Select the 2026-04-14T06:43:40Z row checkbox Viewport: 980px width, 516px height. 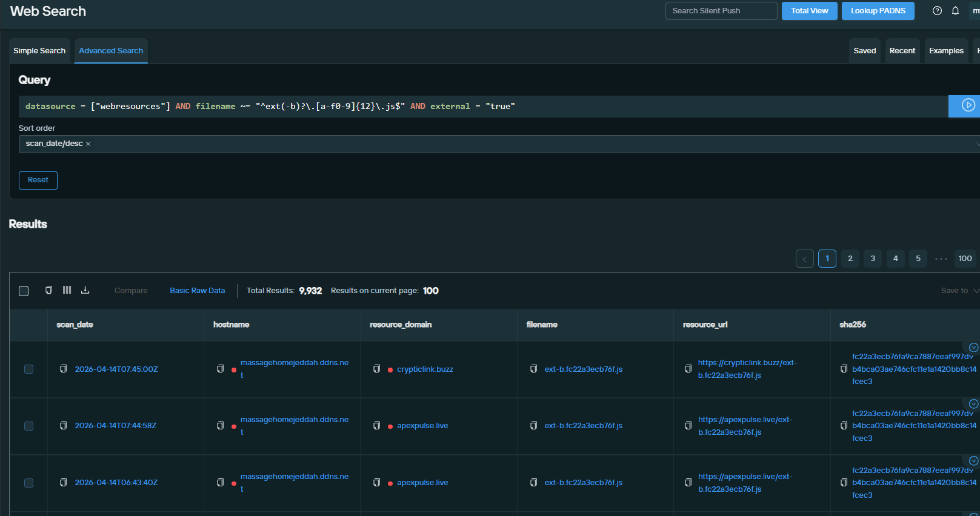click(x=28, y=483)
